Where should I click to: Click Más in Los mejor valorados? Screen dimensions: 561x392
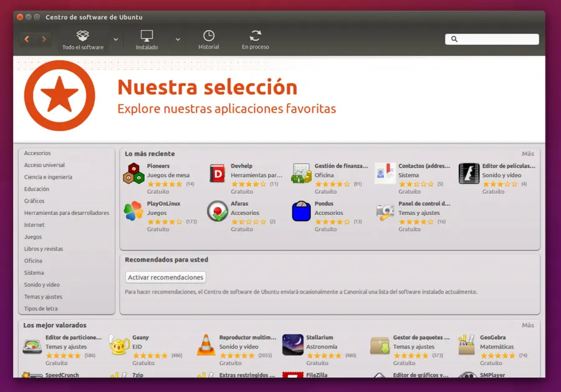[528, 325]
